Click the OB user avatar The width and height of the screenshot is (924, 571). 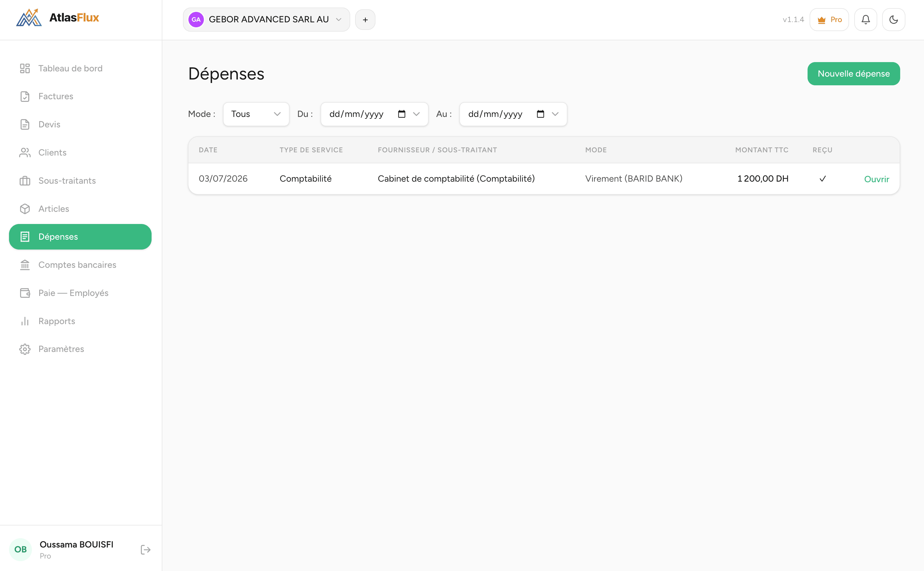tap(20, 549)
